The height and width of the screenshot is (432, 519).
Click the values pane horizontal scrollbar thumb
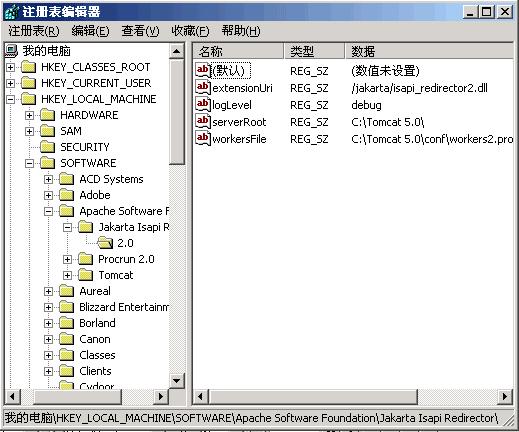313,397
